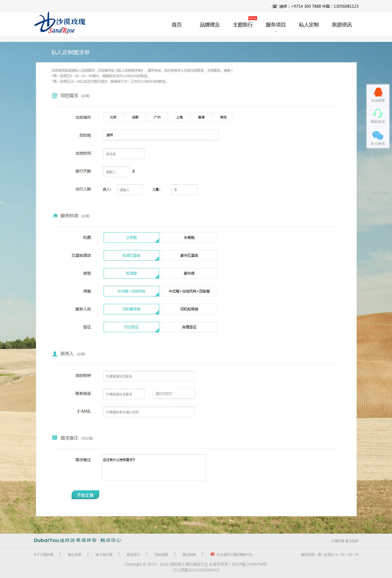Choose 豪华五星级 hotel option
The height and width of the screenshot is (578, 392).
[x=189, y=255]
